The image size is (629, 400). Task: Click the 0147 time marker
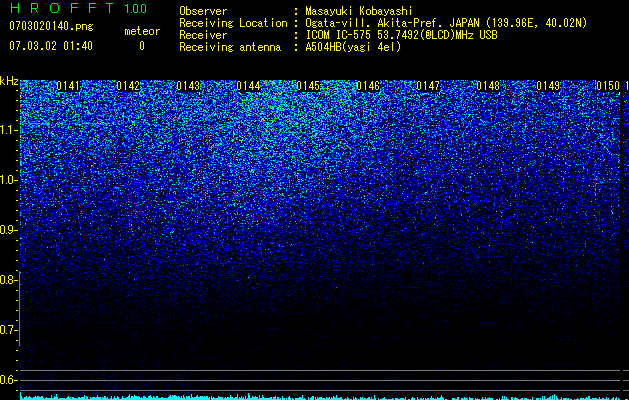428,86
